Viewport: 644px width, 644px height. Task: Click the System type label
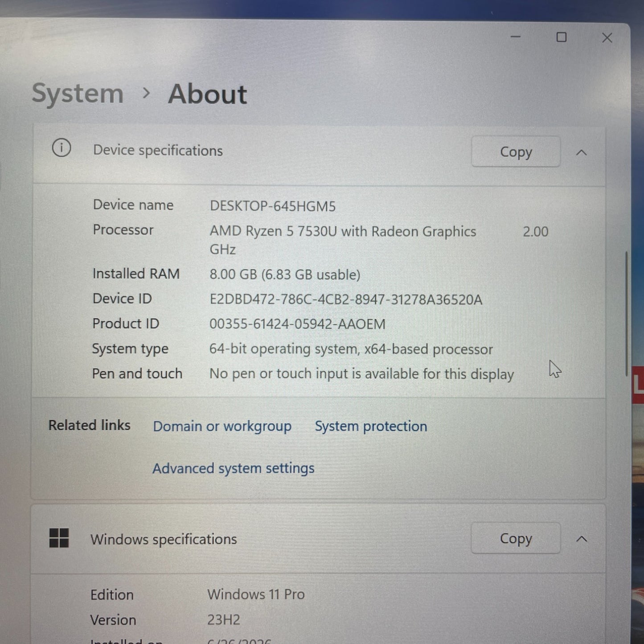(130, 349)
